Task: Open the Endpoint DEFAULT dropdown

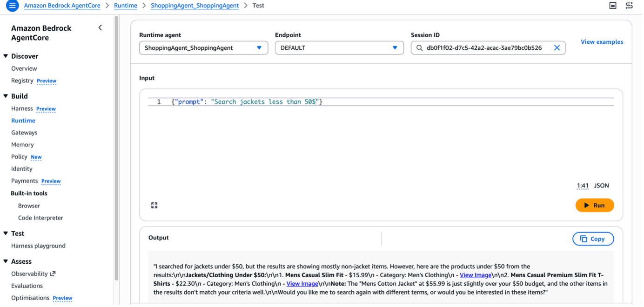Action: tap(339, 48)
